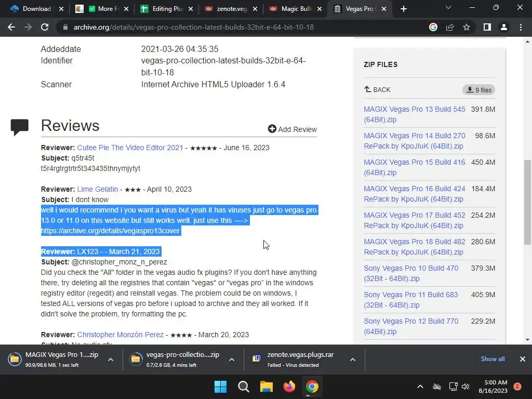
Task: Open MAGIX Vegas Pro zip download item
Action: click(54, 360)
